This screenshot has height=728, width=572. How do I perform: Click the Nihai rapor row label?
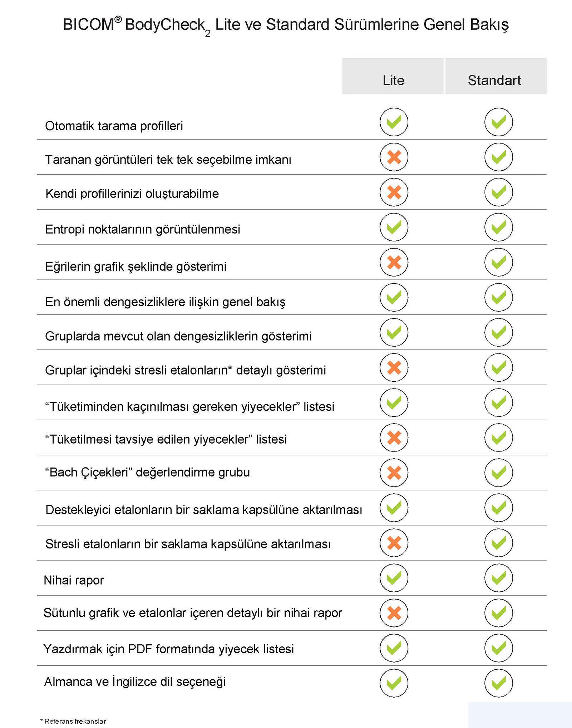tap(74, 580)
